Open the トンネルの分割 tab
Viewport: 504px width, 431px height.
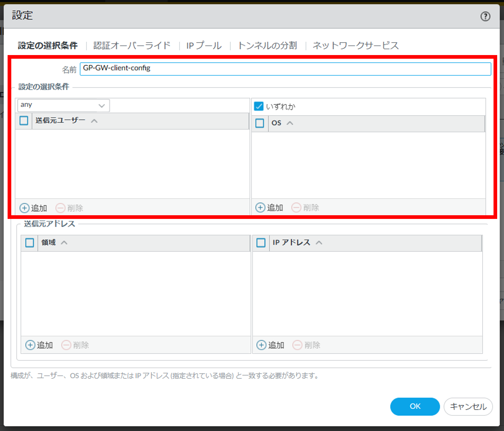(x=267, y=46)
